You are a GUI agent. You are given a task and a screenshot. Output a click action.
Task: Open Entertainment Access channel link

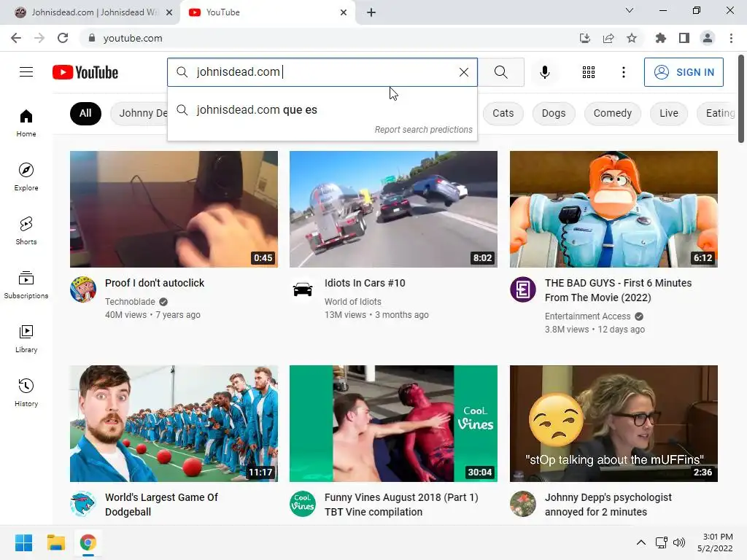click(x=587, y=316)
